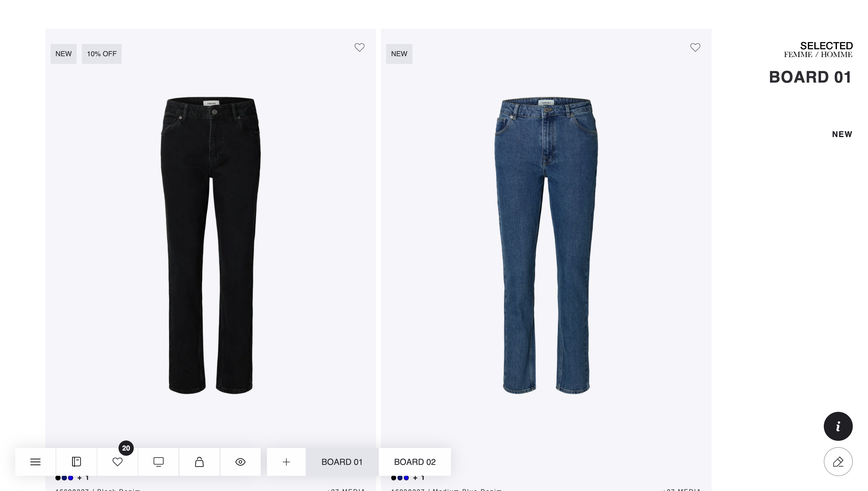Open the hamburger menu in bottom toolbar
The height and width of the screenshot is (491, 868).
click(35, 462)
